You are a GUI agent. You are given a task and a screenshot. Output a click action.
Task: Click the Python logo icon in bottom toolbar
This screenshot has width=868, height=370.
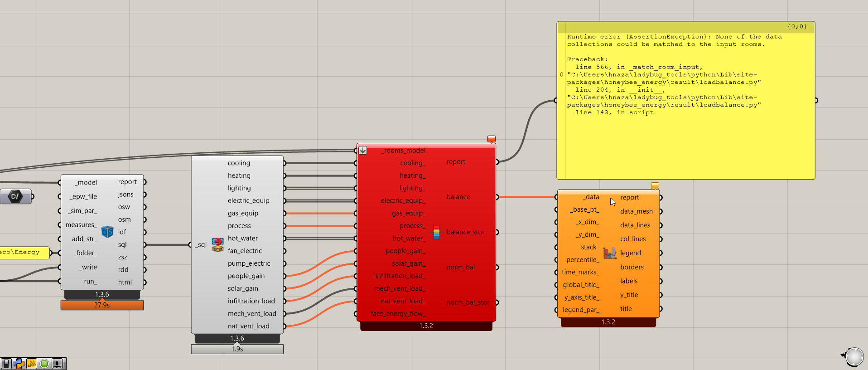point(19,364)
